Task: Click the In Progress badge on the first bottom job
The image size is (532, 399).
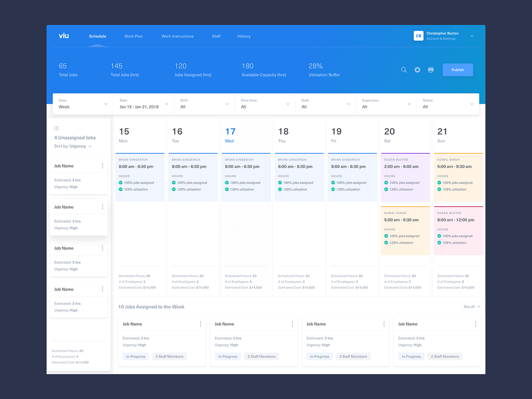Action: (x=136, y=356)
